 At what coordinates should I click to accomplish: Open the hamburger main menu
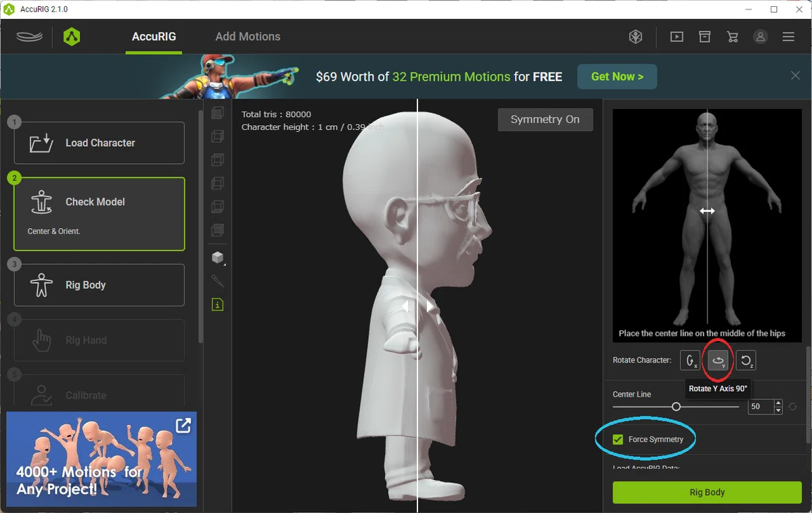[788, 37]
